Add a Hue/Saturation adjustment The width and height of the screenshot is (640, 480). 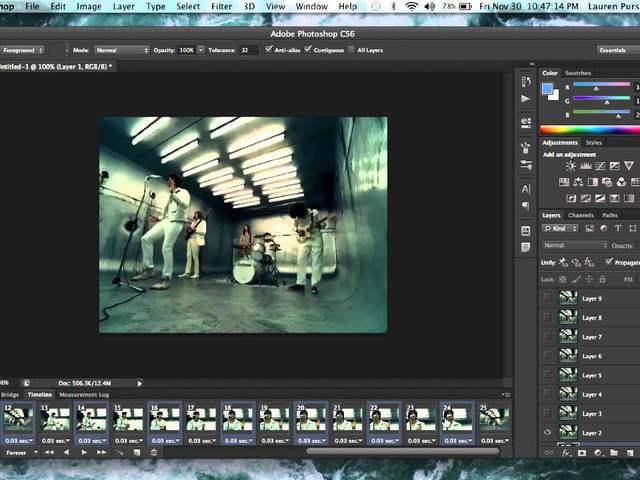pos(564,182)
